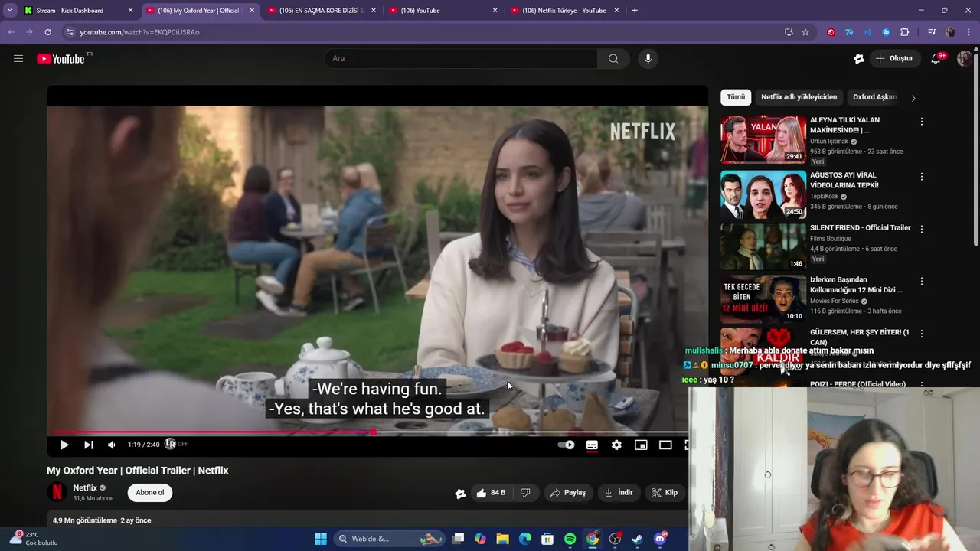The width and height of the screenshot is (980, 551).
Task: Open the Chrome extensions puzzle icon
Action: point(905,32)
